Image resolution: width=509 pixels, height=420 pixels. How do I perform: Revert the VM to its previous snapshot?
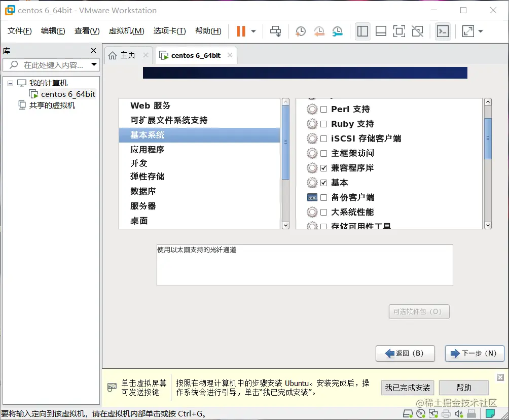[319, 31]
